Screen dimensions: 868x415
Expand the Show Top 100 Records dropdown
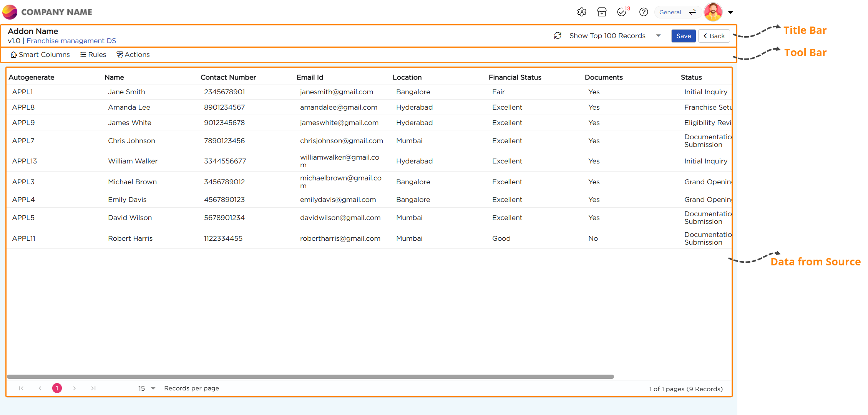point(658,36)
